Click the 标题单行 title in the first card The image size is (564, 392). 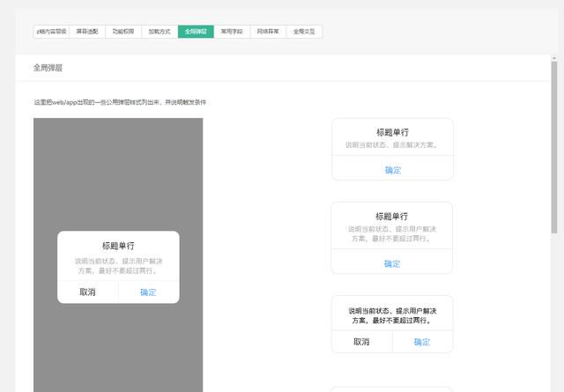click(x=392, y=132)
